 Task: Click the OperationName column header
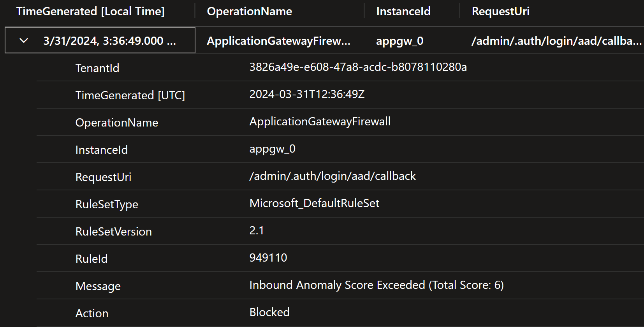pyautogui.click(x=250, y=11)
